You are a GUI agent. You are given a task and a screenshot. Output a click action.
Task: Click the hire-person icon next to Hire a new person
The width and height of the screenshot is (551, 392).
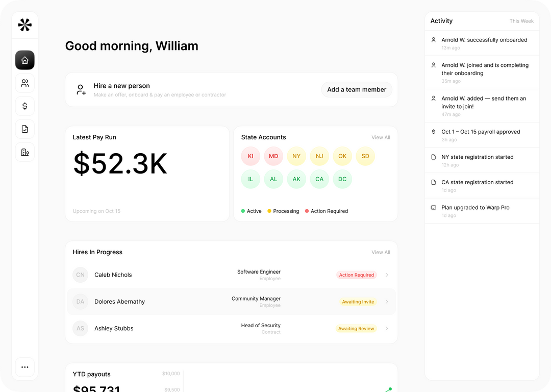[81, 89]
